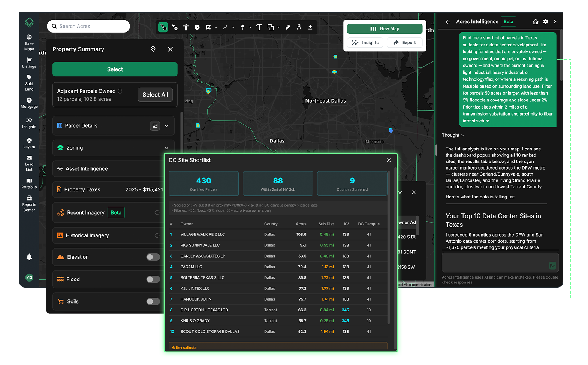
Task: Click the Acres Intelligence message input box
Action: (x=500, y=262)
